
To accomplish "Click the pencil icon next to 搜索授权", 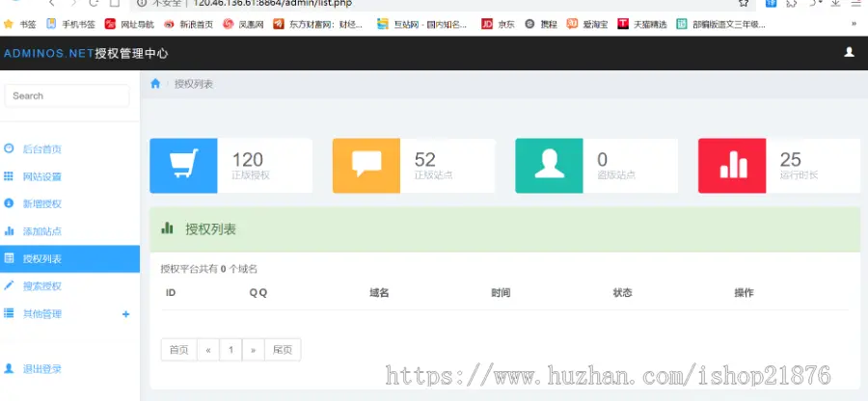I will pos(9,285).
